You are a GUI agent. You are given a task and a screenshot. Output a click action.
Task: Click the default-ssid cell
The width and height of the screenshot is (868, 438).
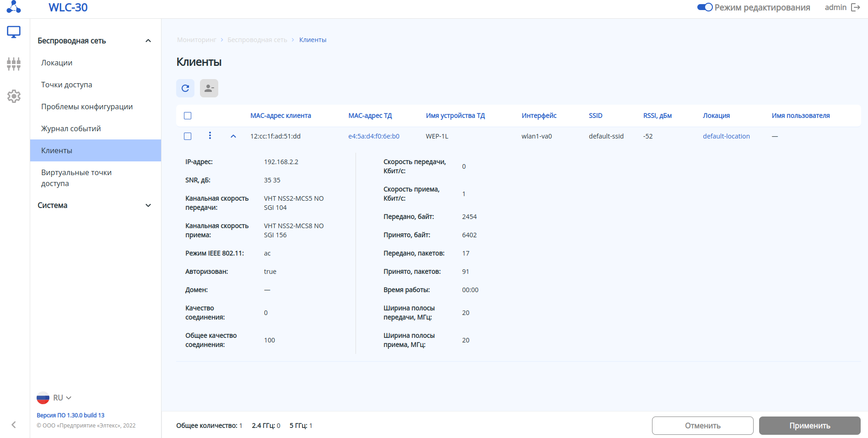click(x=606, y=136)
